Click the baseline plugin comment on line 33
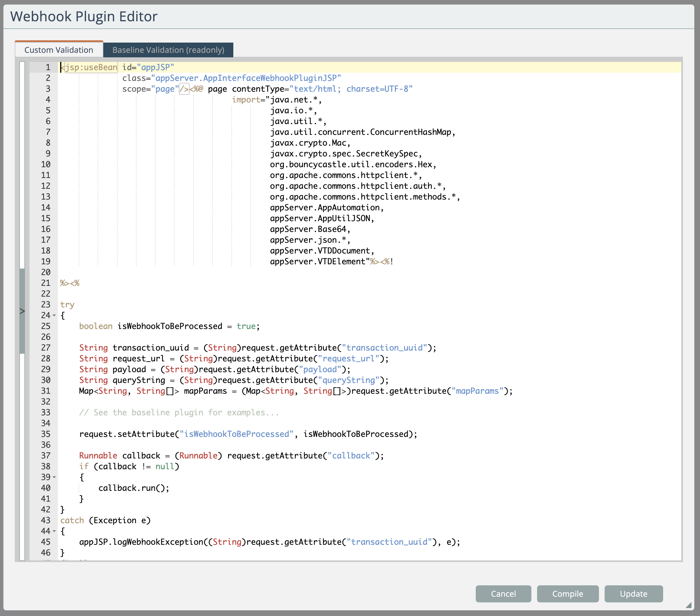This screenshot has width=700, height=616. 179,412
